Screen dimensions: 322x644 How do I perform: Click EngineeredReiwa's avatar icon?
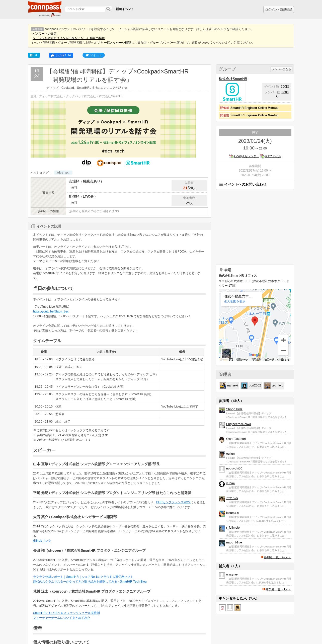click(x=222, y=425)
